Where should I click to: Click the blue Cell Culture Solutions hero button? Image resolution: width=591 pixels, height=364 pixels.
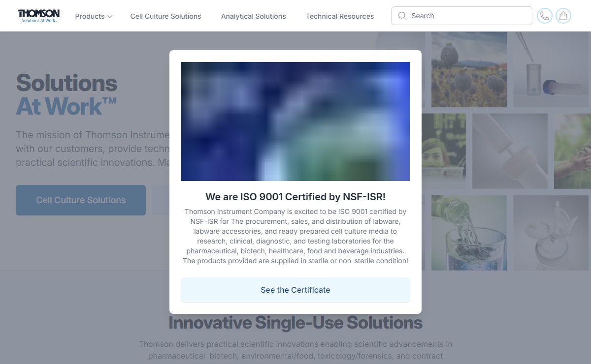81,200
